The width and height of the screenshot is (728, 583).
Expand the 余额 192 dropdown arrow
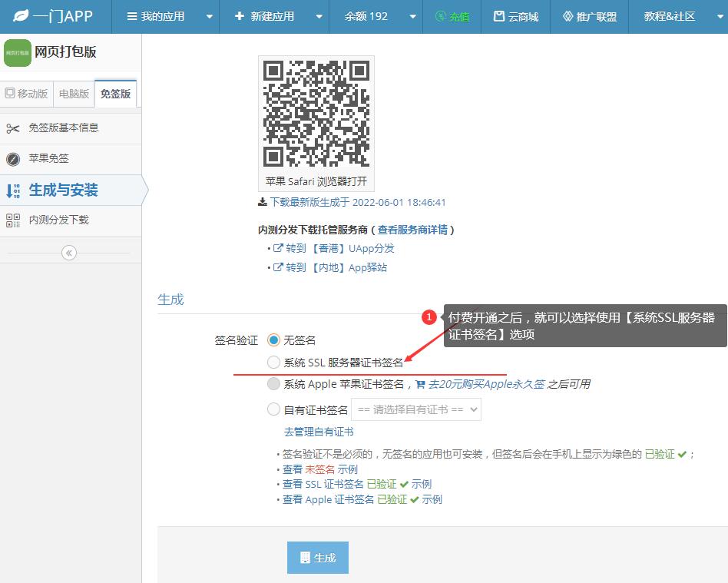pos(412,17)
